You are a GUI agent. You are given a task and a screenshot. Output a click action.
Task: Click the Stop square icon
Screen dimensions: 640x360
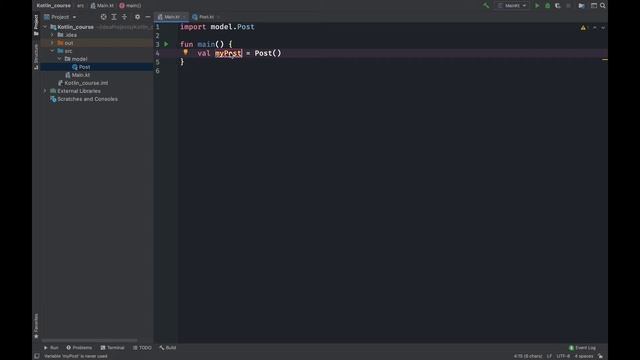[568, 6]
